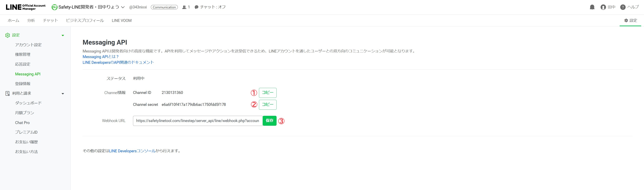
Task: Go to the ホーム tab
Action: [x=13, y=21]
